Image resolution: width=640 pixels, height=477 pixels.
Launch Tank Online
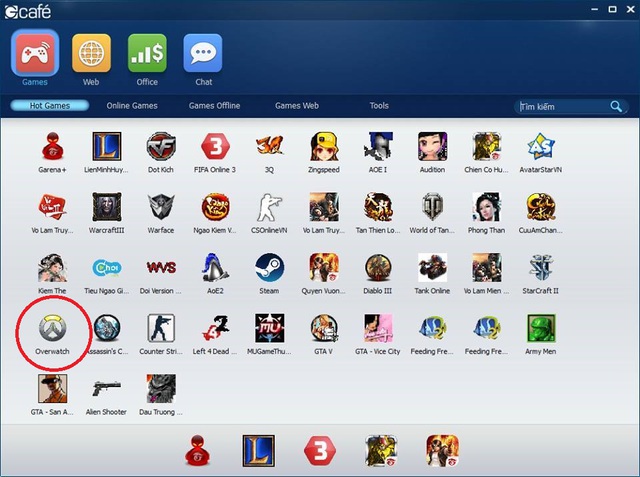432,273
